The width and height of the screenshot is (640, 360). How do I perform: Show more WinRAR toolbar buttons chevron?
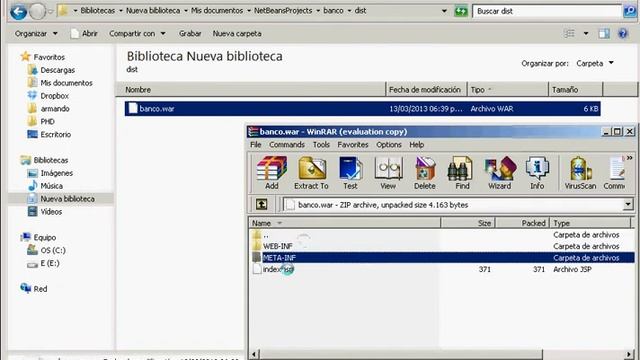pos(629,158)
